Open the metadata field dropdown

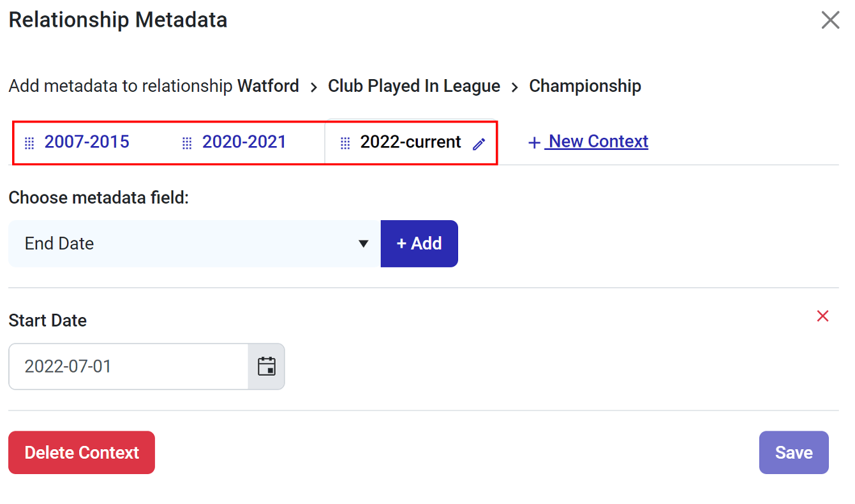coord(191,243)
